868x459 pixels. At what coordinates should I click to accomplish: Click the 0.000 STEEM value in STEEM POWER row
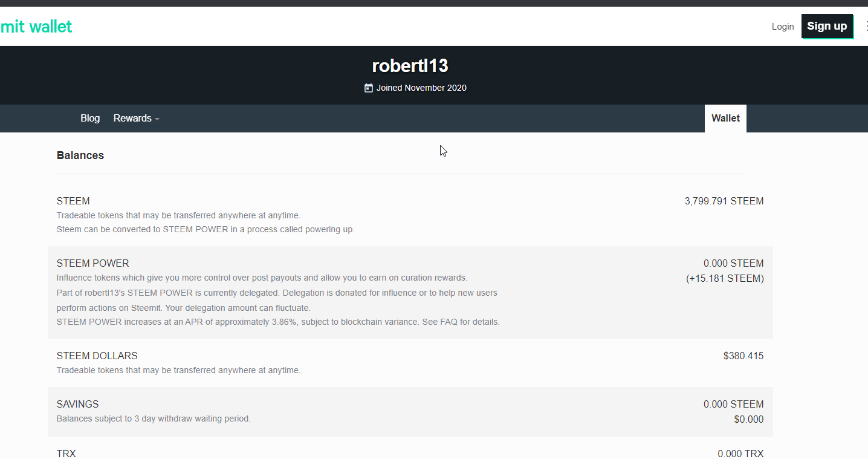734,264
